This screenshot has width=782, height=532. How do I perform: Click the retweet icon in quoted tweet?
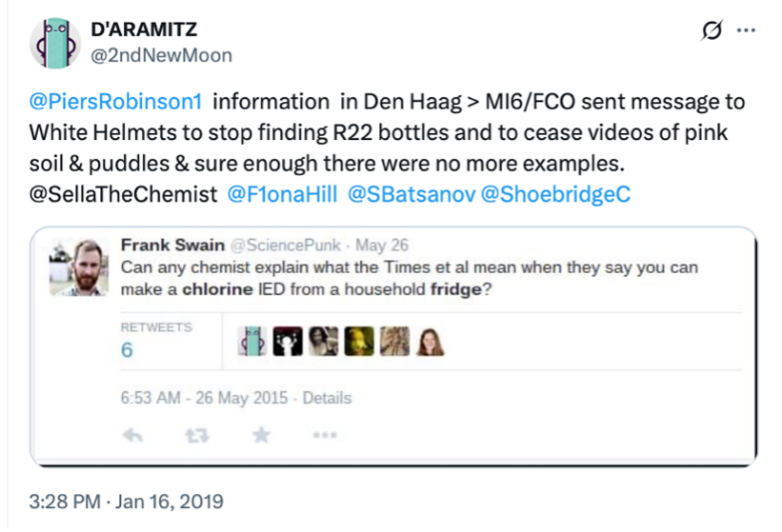coord(197,435)
